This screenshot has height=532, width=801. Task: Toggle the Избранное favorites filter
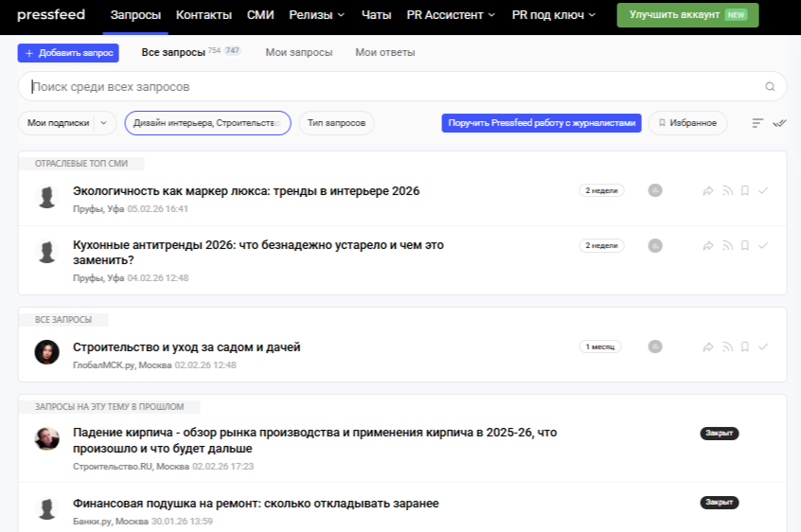(x=687, y=123)
